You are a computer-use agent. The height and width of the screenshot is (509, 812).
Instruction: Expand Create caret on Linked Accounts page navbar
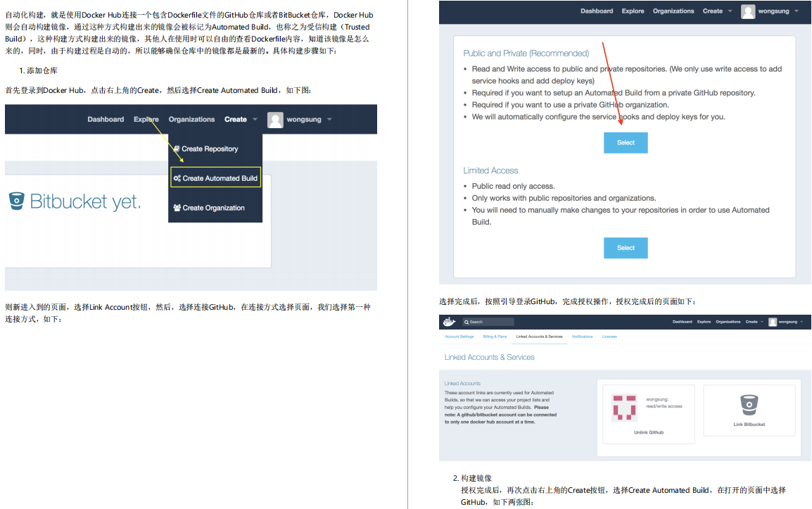pos(762,322)
